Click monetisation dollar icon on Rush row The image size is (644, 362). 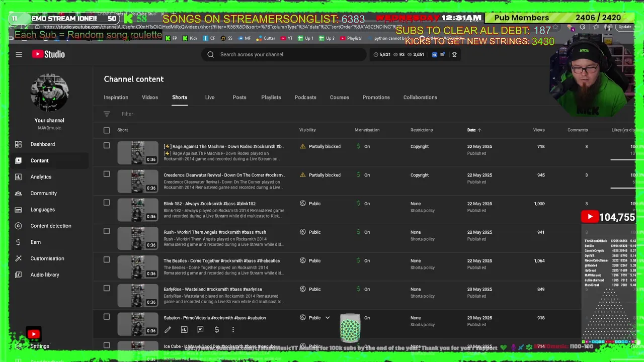[358, 232]
